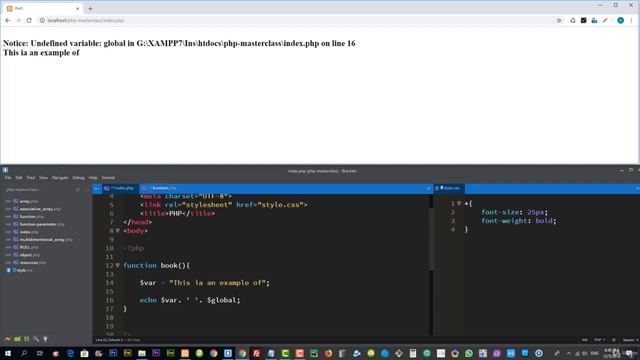Launch Microsoft Edge from taskbar

pyautogui.click(x=70, y=353)
